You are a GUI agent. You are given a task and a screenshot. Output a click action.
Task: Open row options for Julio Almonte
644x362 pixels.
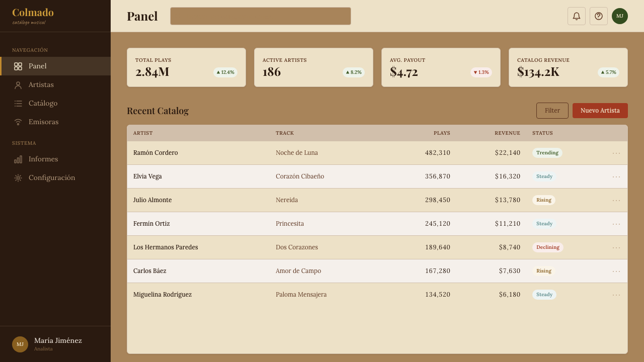[x=616, y=200]
